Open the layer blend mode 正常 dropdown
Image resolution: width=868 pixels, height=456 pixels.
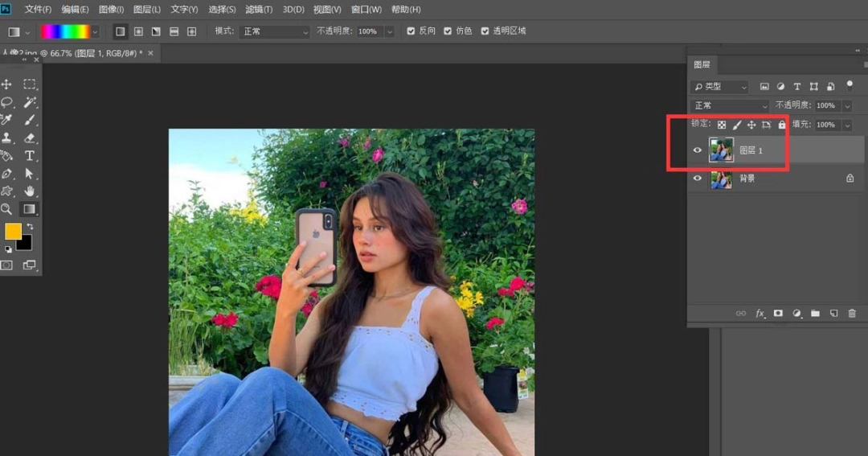730,105
